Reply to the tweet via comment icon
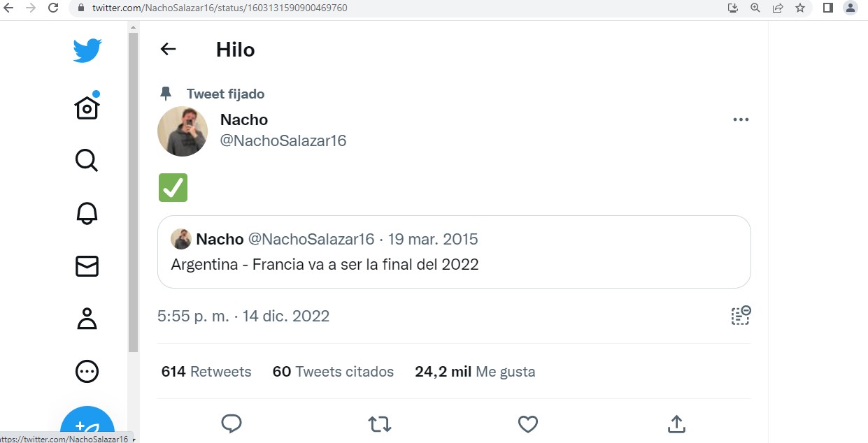The height and width of the screenshot is (443, 868). pyautogui.click(x=232, y=423)
